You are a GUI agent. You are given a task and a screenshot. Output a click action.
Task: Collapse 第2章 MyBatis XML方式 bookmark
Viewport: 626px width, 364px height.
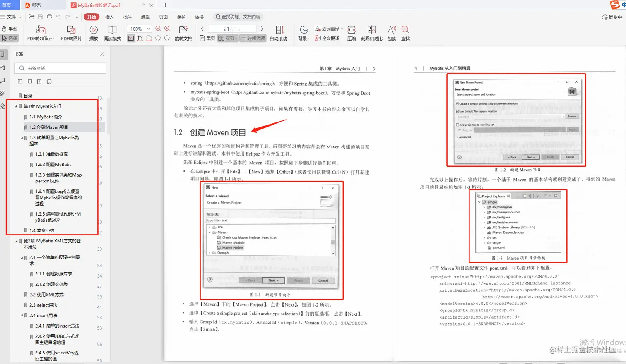click(x=16, y=241)
